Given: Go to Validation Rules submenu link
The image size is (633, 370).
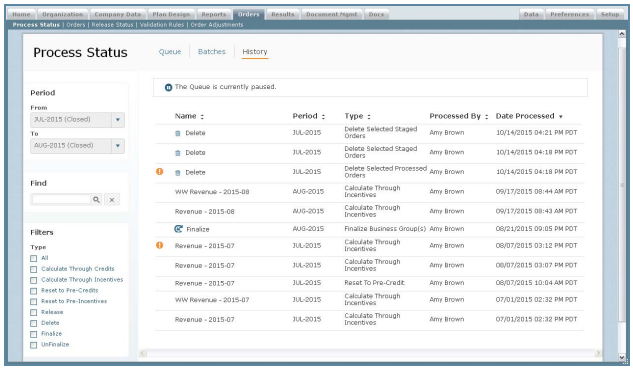Looking at the screenshot, I should pos(162,25).
